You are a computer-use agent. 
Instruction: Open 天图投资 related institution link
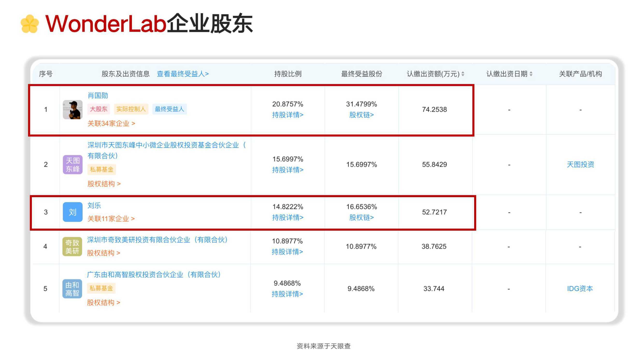coord(580,164)
